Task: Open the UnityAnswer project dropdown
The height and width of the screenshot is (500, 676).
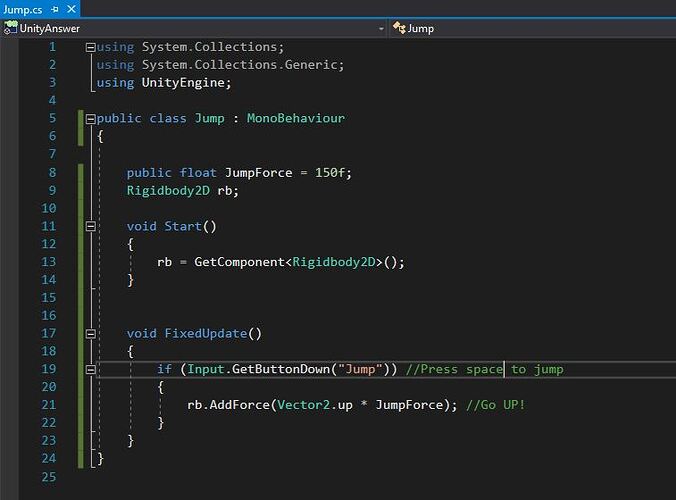Action: click(x=381, y=29)
